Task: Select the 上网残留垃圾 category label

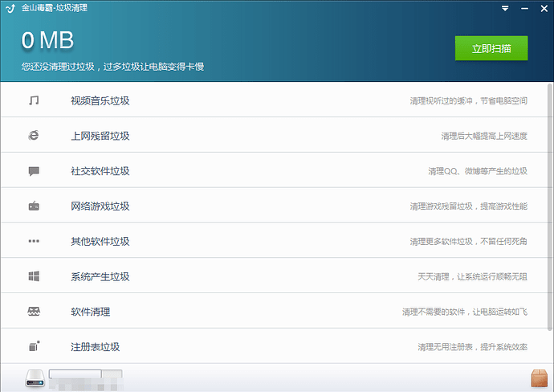Action: [x=100, y=136]
